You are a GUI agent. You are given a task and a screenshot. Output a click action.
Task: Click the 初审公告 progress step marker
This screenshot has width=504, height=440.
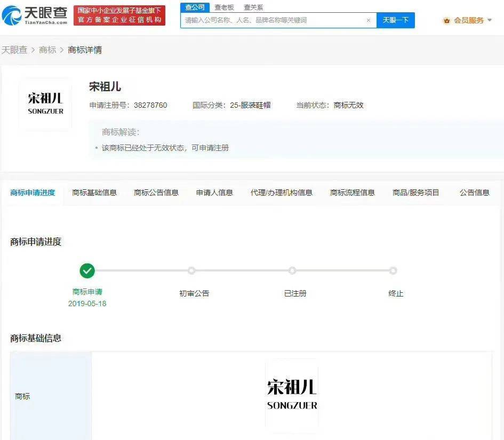point(191,271)
